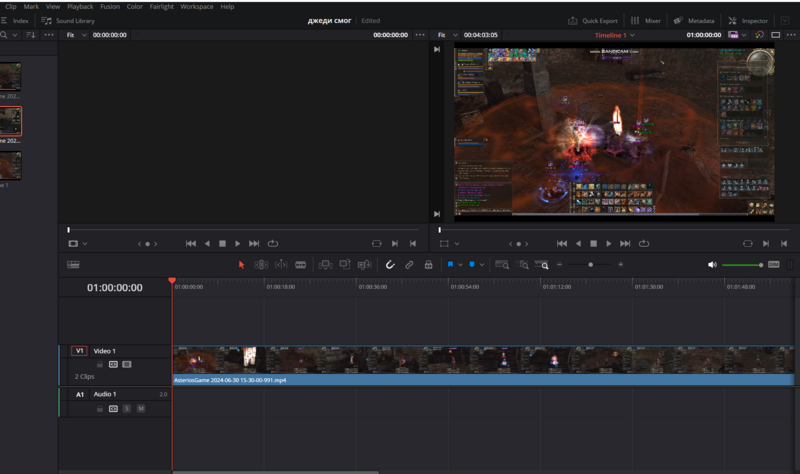Toggle timeline snapping magnet
Image resolution: width=800 pixels, height=474 pixels.
pyautogui.click(x=390, y=265)
